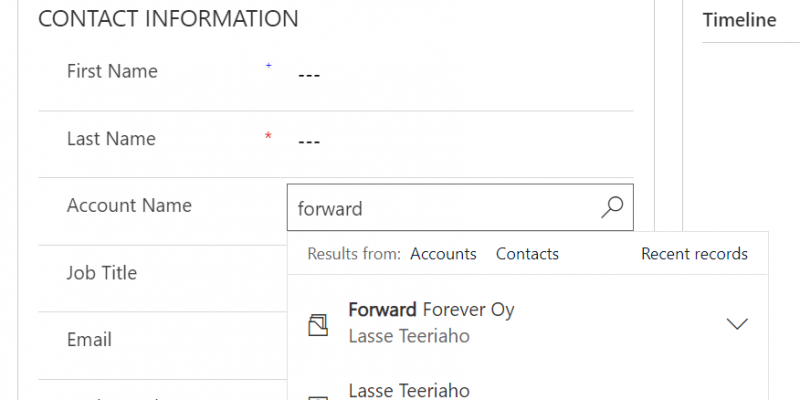Image resolution: width=800 pixels, height=400 pixels.
Task: Click the Account Name field label
Action: [x=129, y=206]
